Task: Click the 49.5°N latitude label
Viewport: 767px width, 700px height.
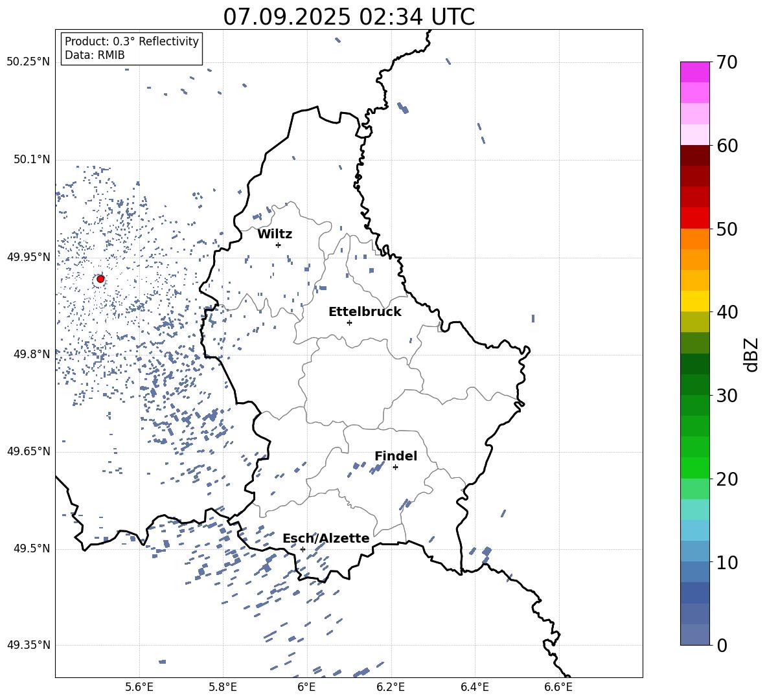Action: click(31, 548)
